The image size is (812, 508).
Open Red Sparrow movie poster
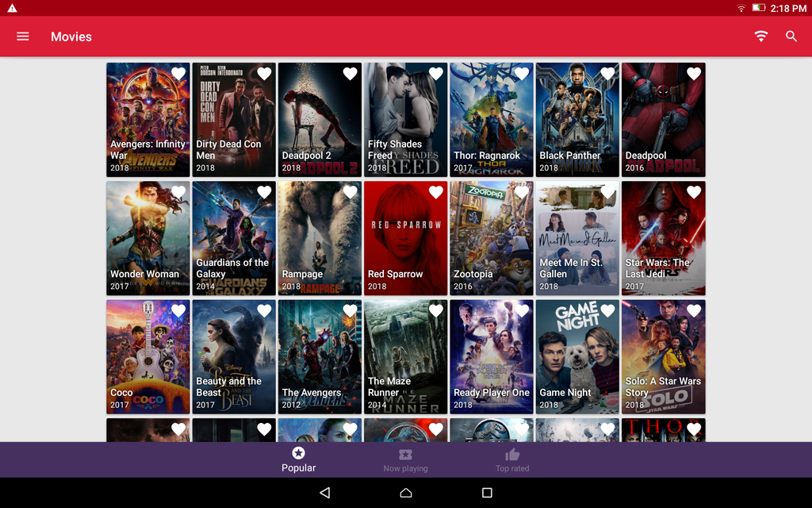(405, 238)
